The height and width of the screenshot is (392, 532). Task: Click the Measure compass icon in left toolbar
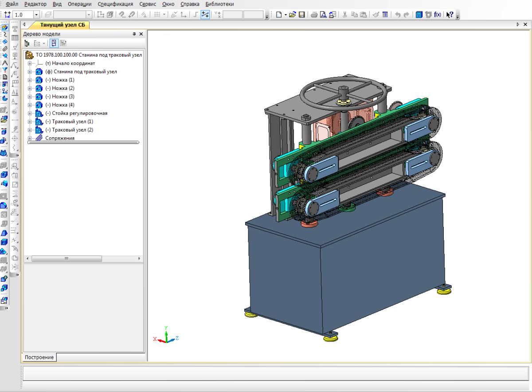(5, 62)
